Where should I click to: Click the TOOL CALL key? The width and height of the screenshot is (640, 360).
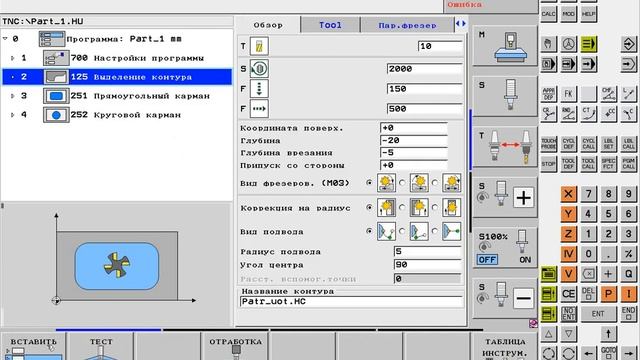click(x=589, y=164)
